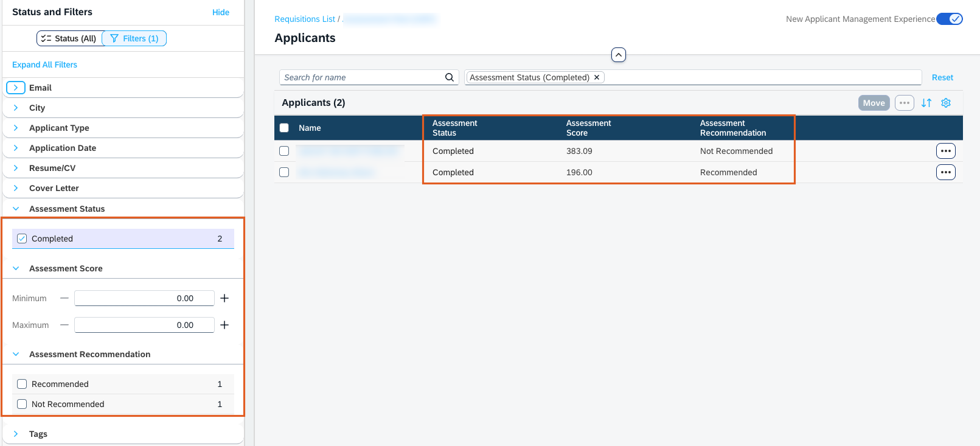Open the table settings gear icon
Viewport: 980px width, 446px height.
tap(946, 103)
